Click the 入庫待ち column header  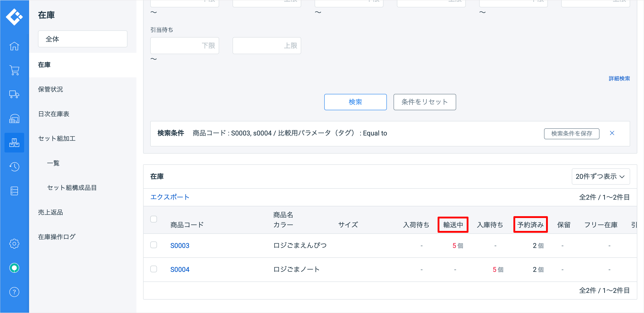click(x=490, y=225)
